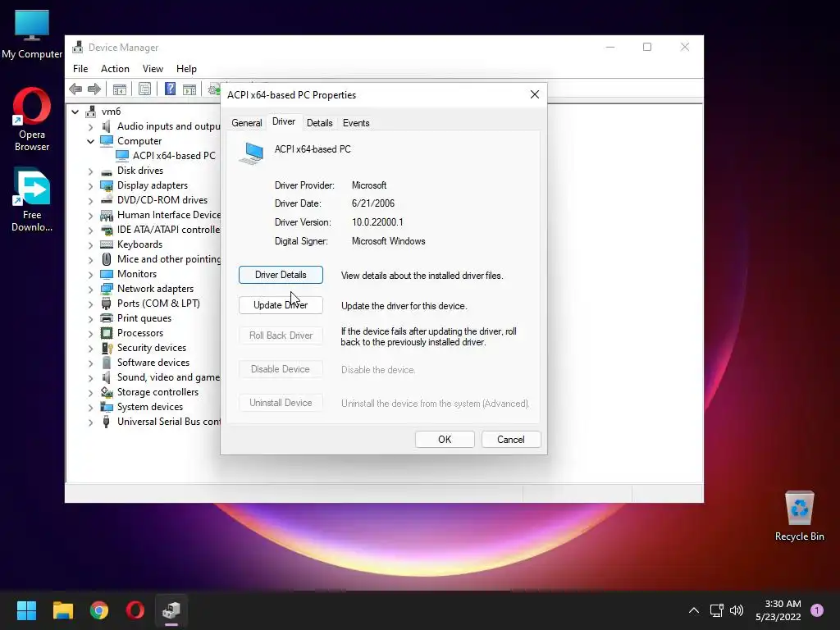Image resolution: width=840 pixels, height=630 pixels.
Task: Click Show/Hide Console Tree toolbar icon
Action: (120, 89)
